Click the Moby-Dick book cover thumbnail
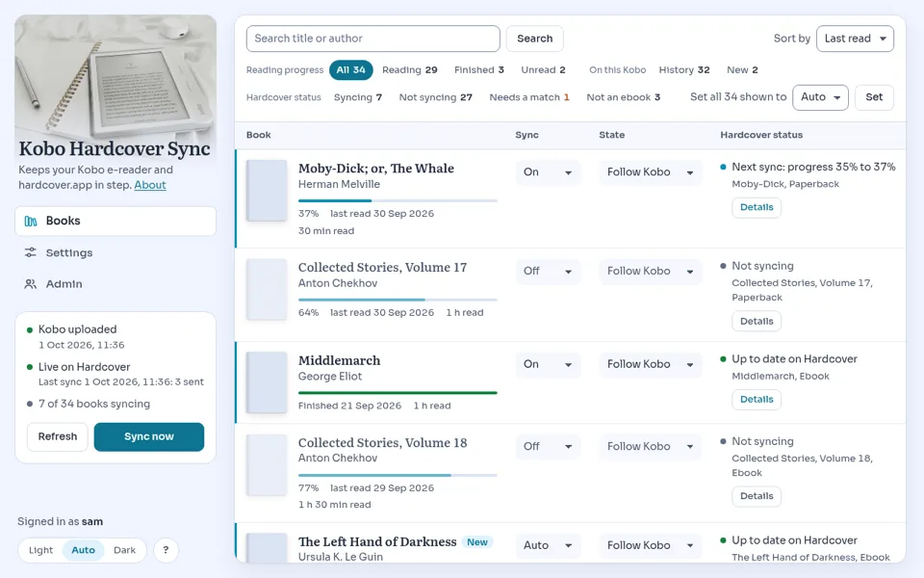Image resolution: width=924 pixels, height=578 pixels. 267,191
